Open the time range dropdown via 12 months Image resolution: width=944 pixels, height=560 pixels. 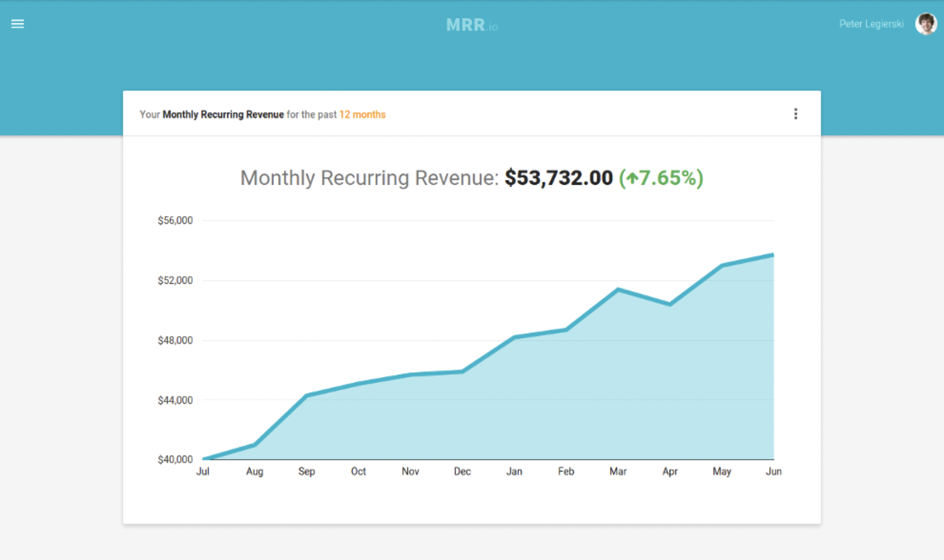pos(362,114)
